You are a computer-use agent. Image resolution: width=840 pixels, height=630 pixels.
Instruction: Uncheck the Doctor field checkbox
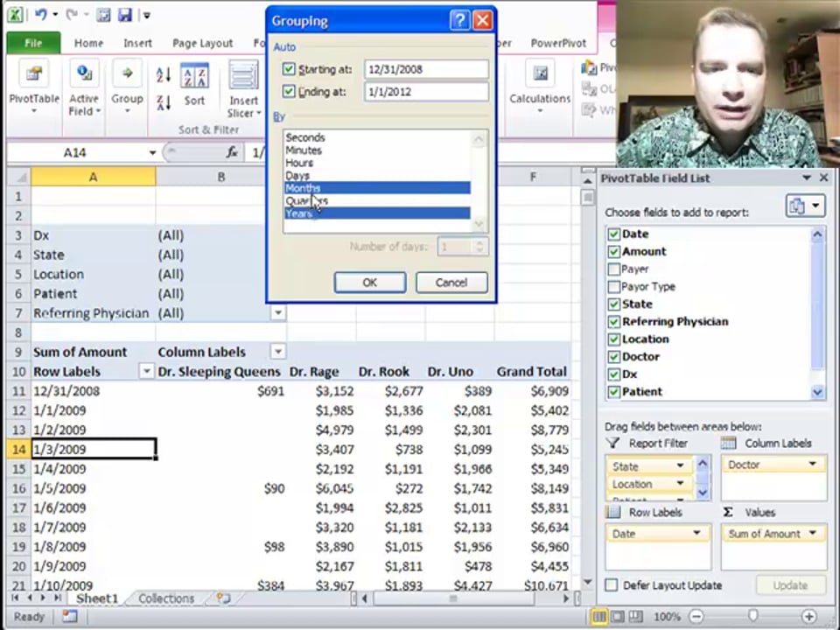point(614,356)
